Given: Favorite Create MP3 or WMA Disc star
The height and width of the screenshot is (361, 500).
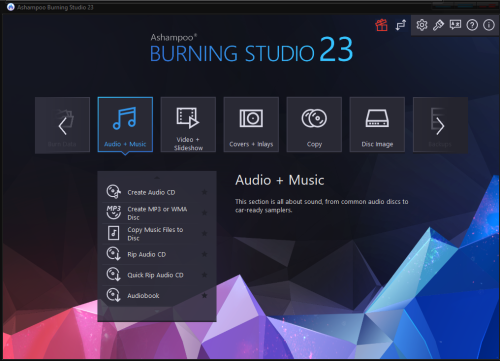Looking at the screenshot, I should point(204,213).
